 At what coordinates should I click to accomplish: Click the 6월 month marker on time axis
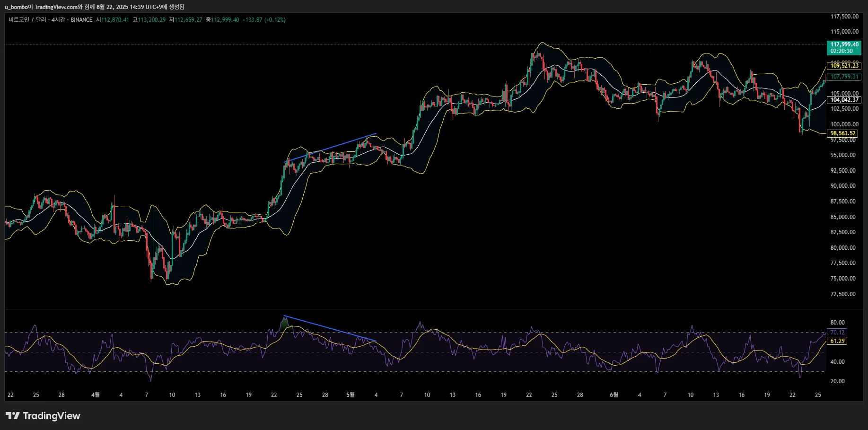pos(614,395)
